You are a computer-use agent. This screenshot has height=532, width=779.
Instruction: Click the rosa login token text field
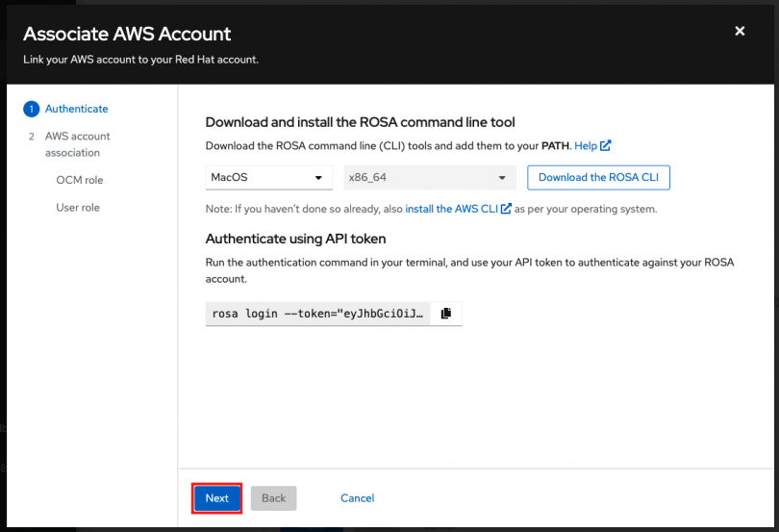click(316, 314)
